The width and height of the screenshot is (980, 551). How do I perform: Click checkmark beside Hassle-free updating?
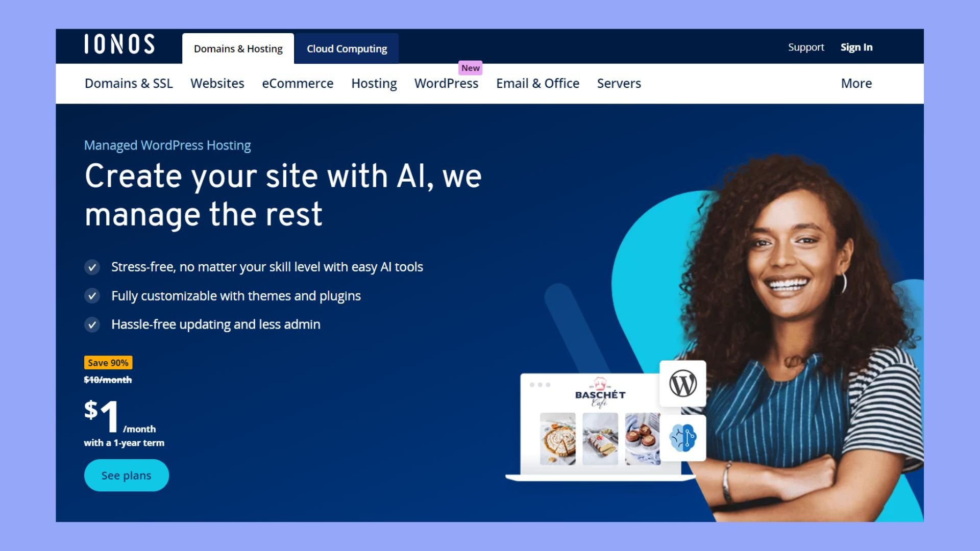tap(92, 324)
